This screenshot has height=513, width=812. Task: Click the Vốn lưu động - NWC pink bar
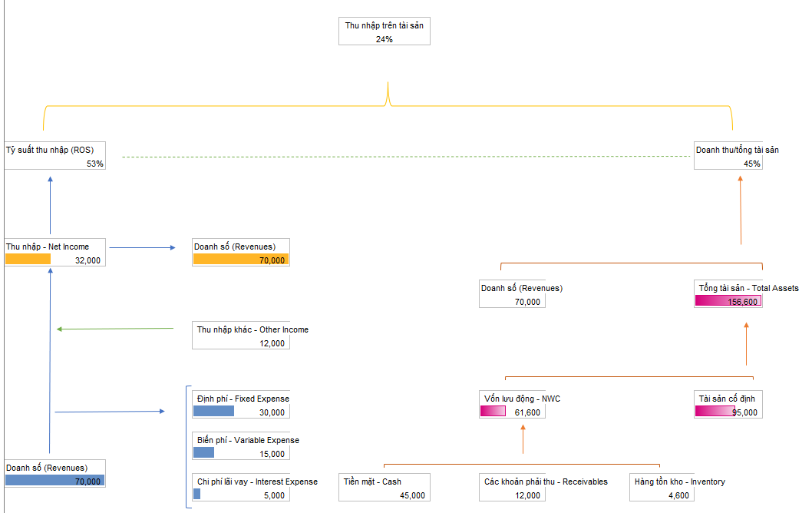tap(493, 412)
